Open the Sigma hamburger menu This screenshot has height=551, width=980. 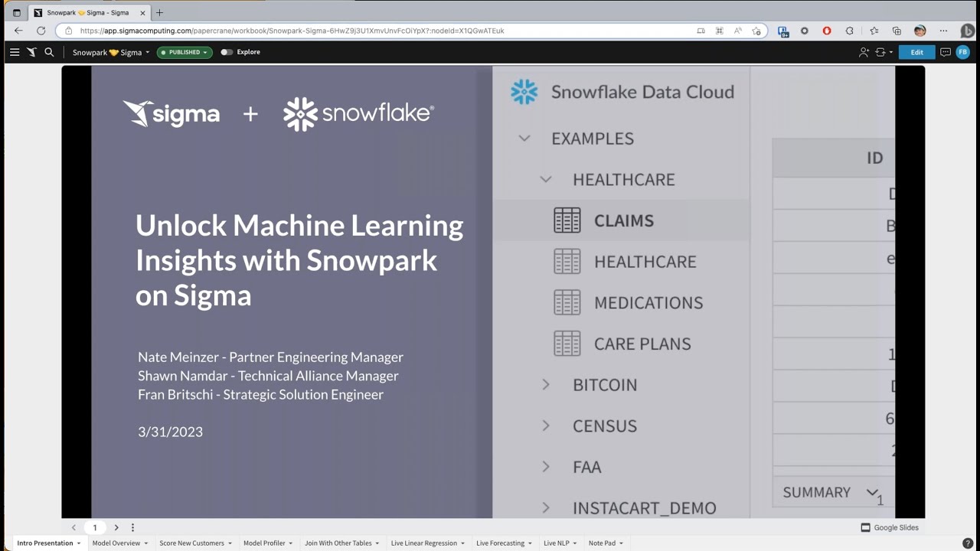pos(14,52)
